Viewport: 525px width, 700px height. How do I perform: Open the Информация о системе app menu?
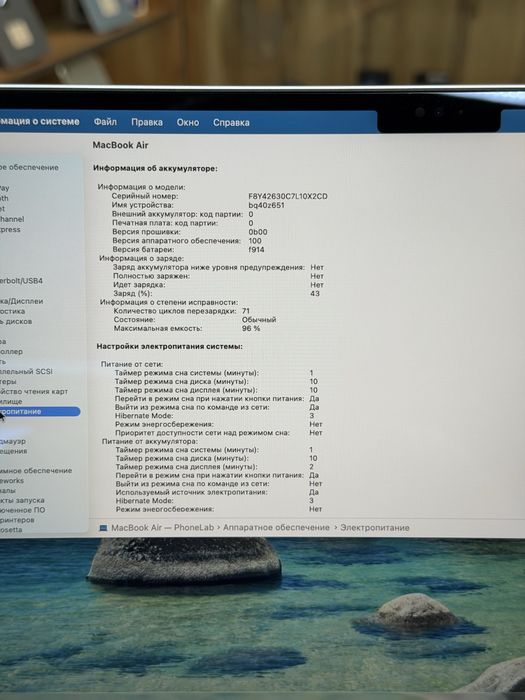[x=40, y=121]
